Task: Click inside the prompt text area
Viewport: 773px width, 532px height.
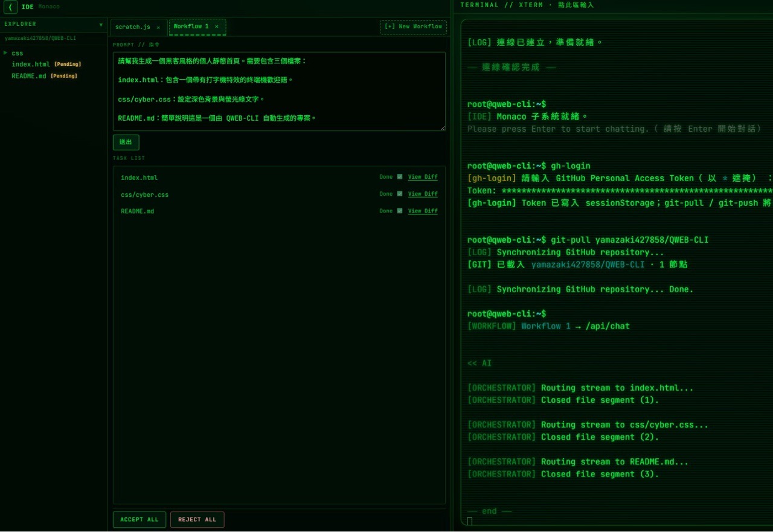Action: click(279, 91)
